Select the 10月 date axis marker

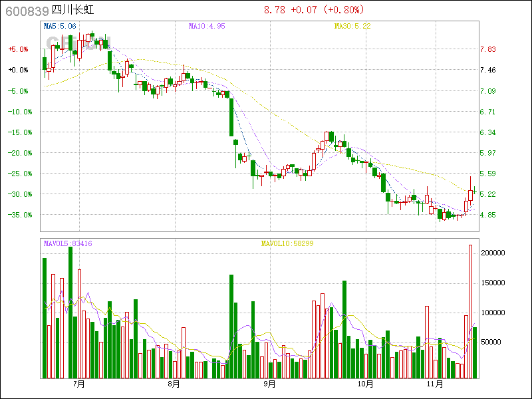point(364,384)
